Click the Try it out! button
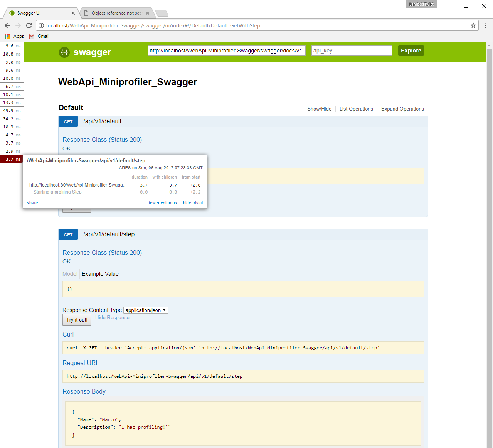This screenshot has width=493, height=448. (x=77, y=320)
